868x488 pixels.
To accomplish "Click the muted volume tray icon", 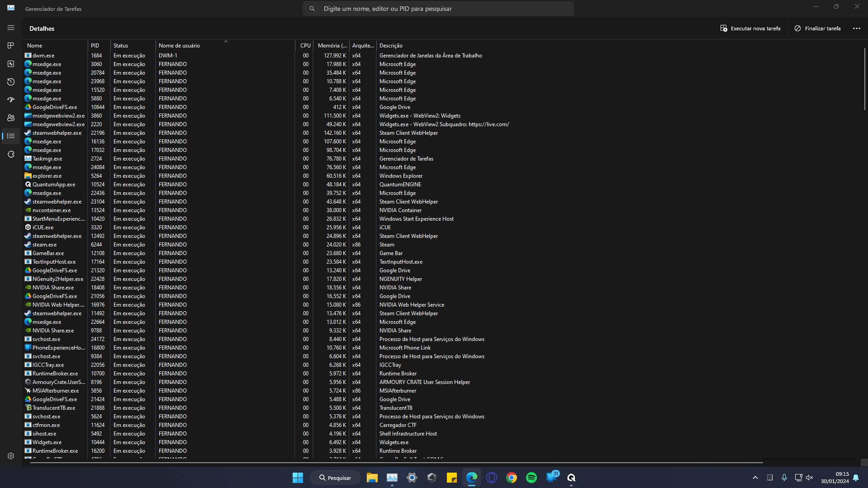I will (810, 478).
